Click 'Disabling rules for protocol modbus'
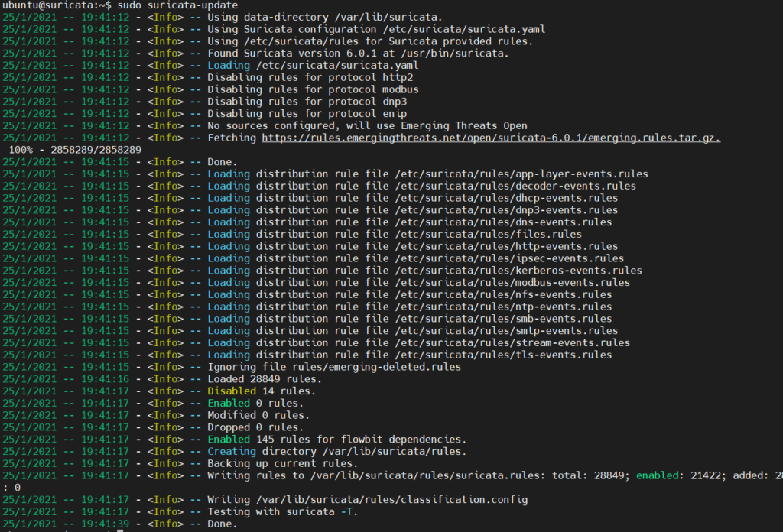Image resolution: width=783 pixels, height=532 pixels. [x=313, y=89]
